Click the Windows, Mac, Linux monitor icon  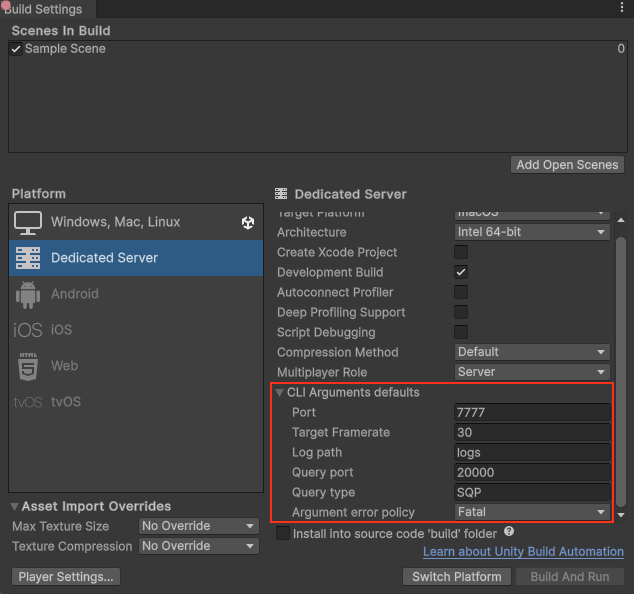(27, 222)
